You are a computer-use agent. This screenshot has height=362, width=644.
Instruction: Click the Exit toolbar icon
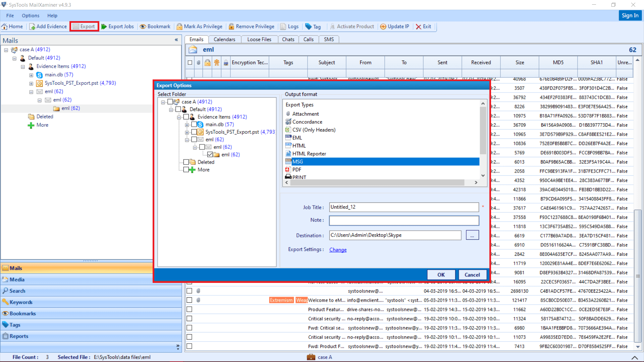[418, 26]
